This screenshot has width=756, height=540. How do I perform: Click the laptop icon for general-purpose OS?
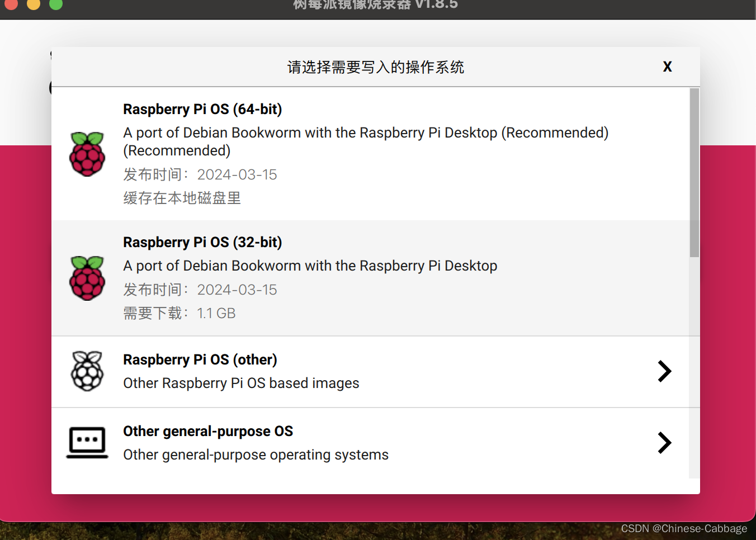pyautogui.click(x=87, y=443)
